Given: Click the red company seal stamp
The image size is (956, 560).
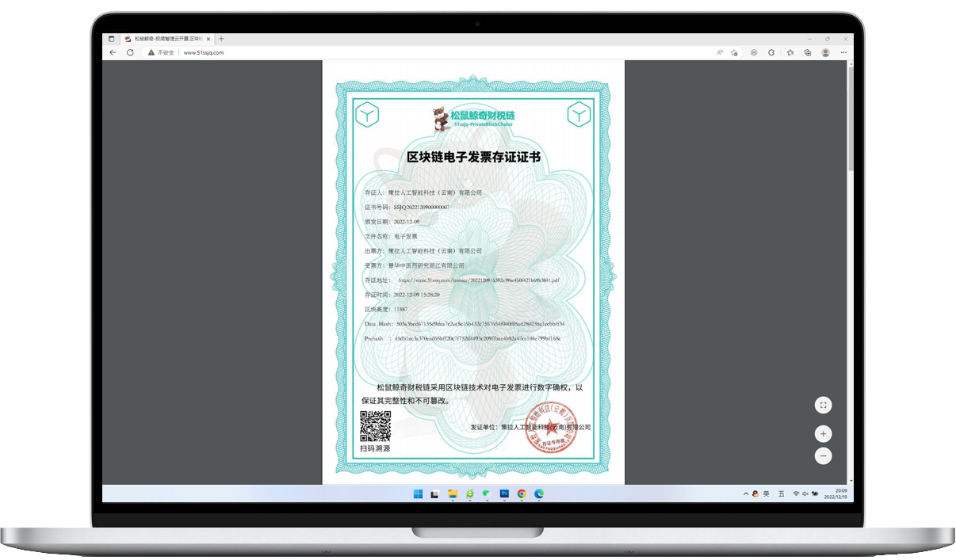Looking at the screenshot, I should (553, 427).
